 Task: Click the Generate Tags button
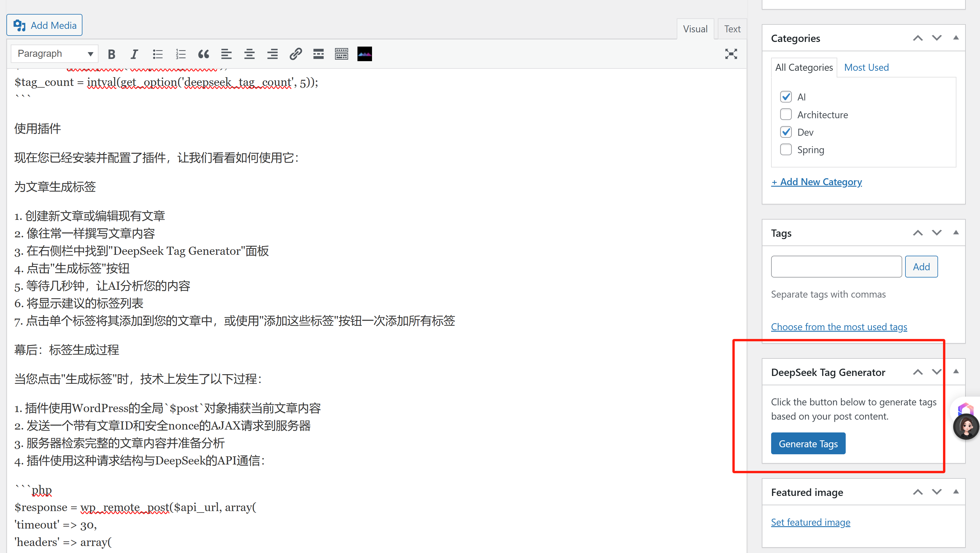[808, 444]
